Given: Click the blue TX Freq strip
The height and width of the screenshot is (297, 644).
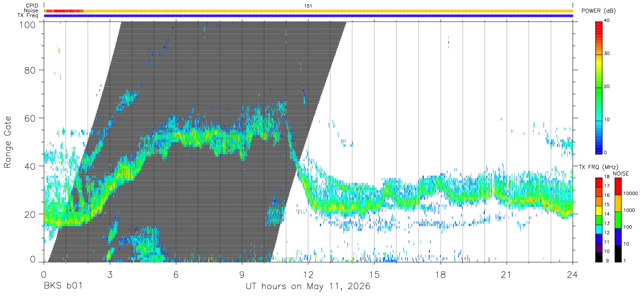Looking at the screenshot, I should (308, 16).
